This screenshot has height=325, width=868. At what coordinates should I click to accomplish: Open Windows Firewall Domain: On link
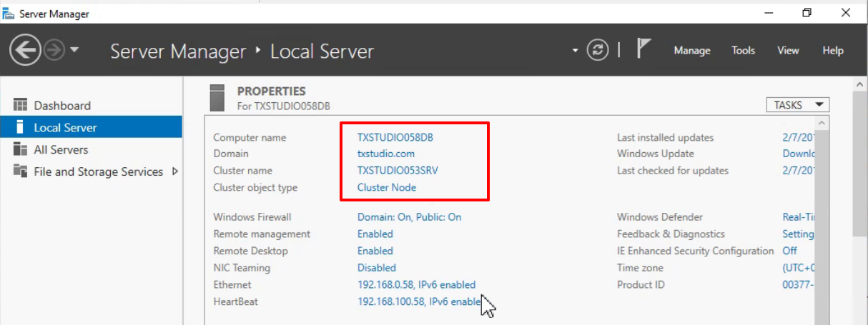point(410,217)
